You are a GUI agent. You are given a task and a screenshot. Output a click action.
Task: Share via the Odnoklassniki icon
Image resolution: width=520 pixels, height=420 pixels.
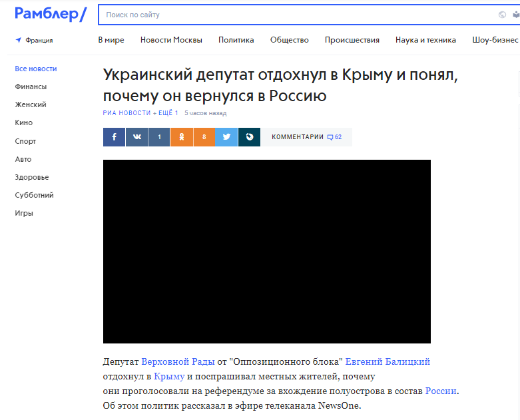(181, 137)
